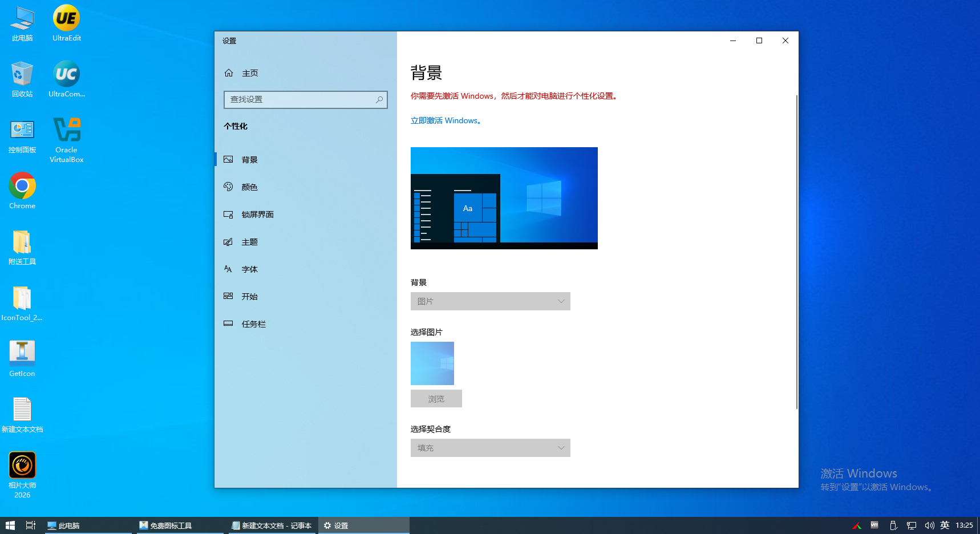Open the 背景 type dropdown

(x=490, y=301)
